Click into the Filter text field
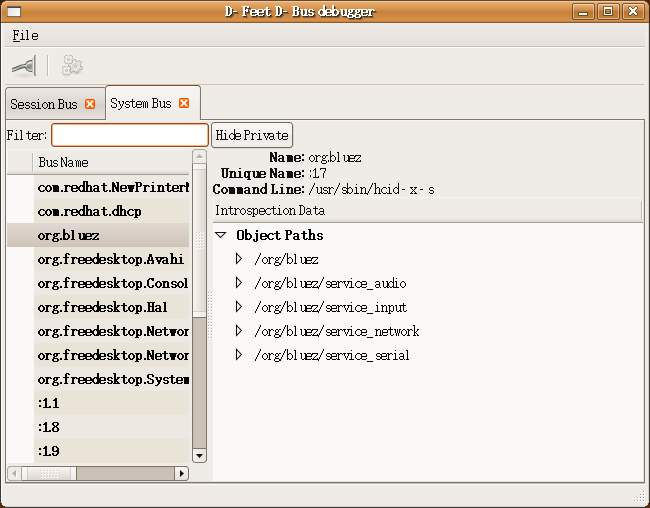Viewport: 650px width, 508px height. [130, 135]
